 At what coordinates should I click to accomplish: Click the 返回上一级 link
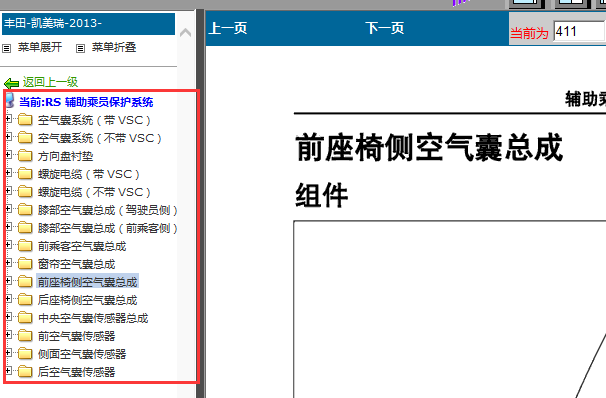coord(50,82)
